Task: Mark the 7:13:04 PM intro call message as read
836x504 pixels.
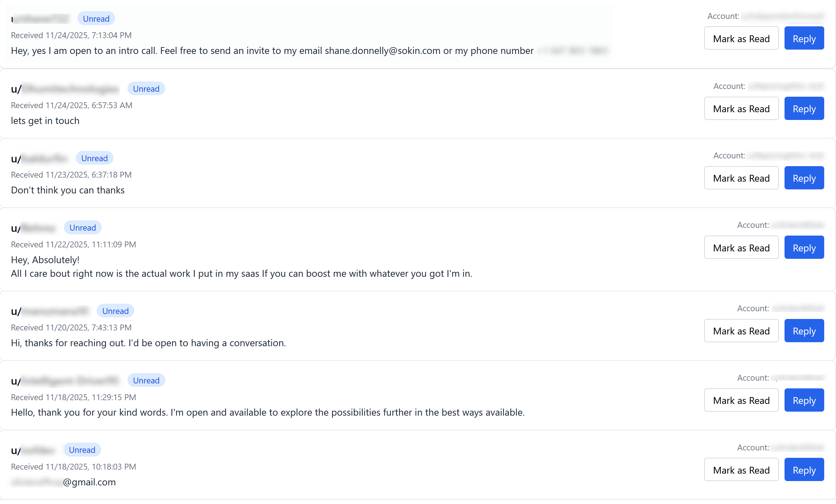Action: pyautogui.click(x=741, y=38)
